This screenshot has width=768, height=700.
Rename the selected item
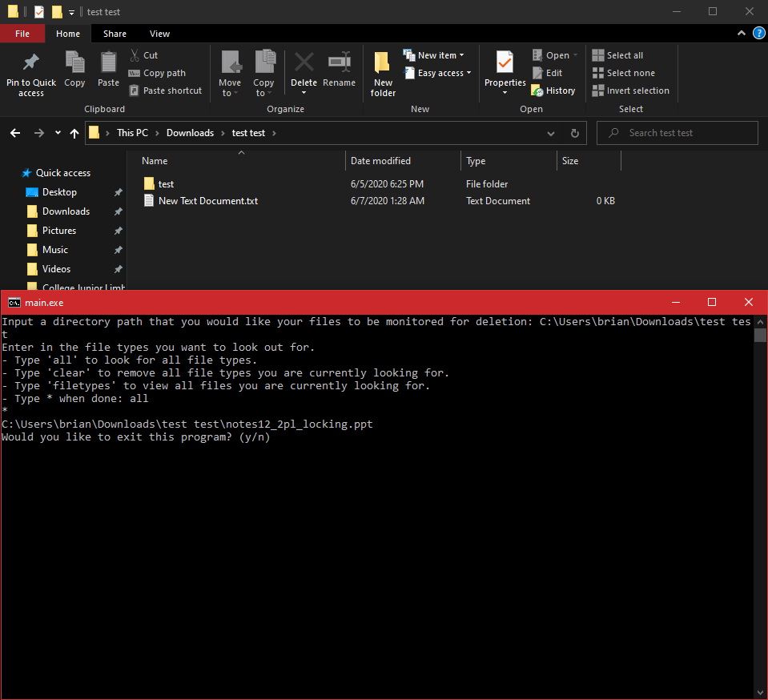pyautogui.click(x=339, y=70)
